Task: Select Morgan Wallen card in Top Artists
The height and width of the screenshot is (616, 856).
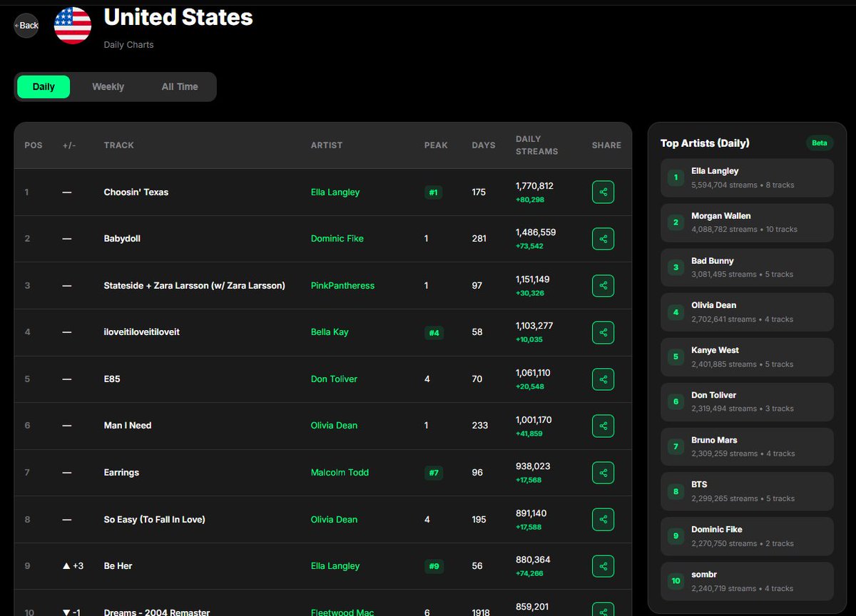Action: tap(747, 222)
